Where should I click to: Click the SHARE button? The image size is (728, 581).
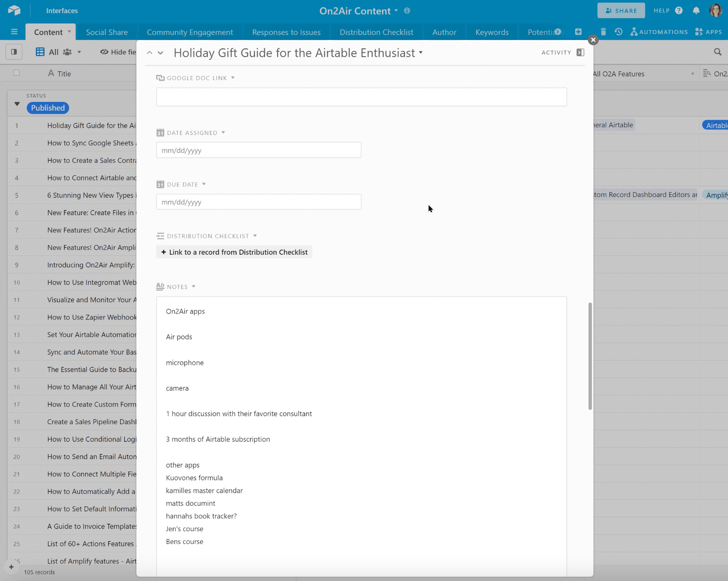(621, 10)
